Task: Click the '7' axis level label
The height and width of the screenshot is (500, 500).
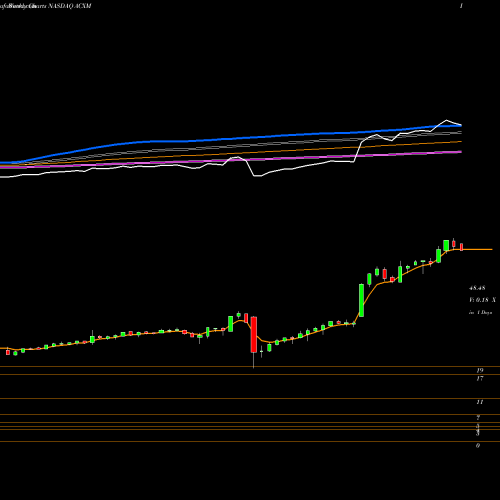Action: tap(478, 418)
